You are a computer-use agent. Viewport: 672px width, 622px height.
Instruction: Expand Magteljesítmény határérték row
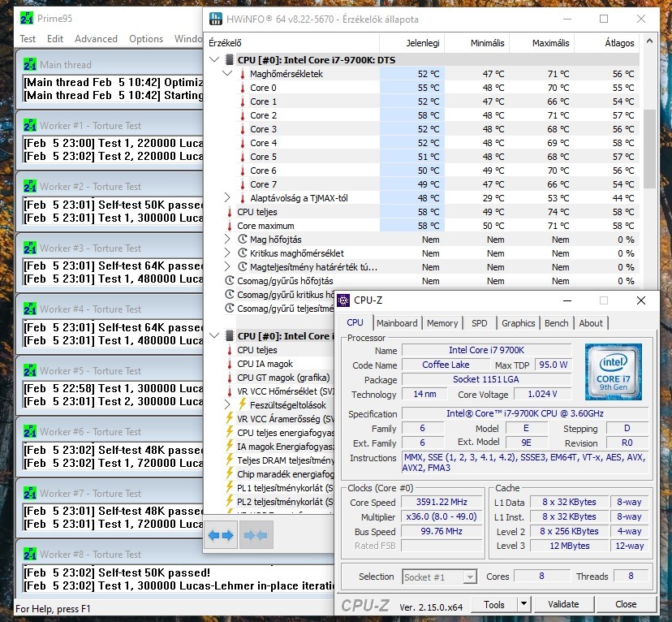point(227,266)
